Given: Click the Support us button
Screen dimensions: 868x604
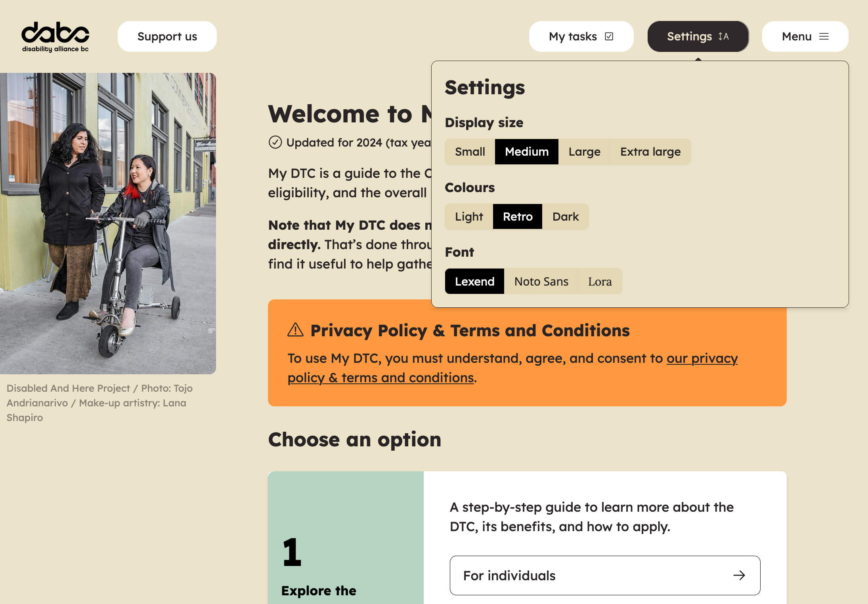Looking at the screenshot, I should coord(167,36).
